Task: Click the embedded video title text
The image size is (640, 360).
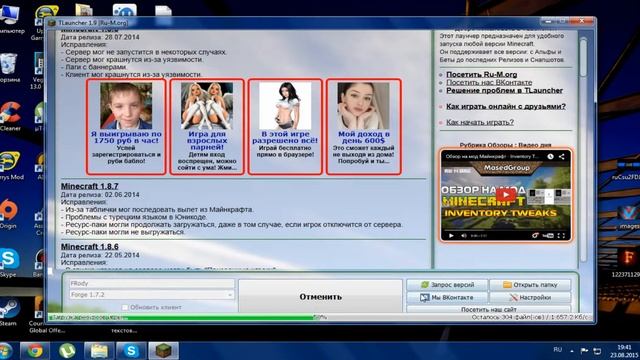Action: tap(492, 156)
